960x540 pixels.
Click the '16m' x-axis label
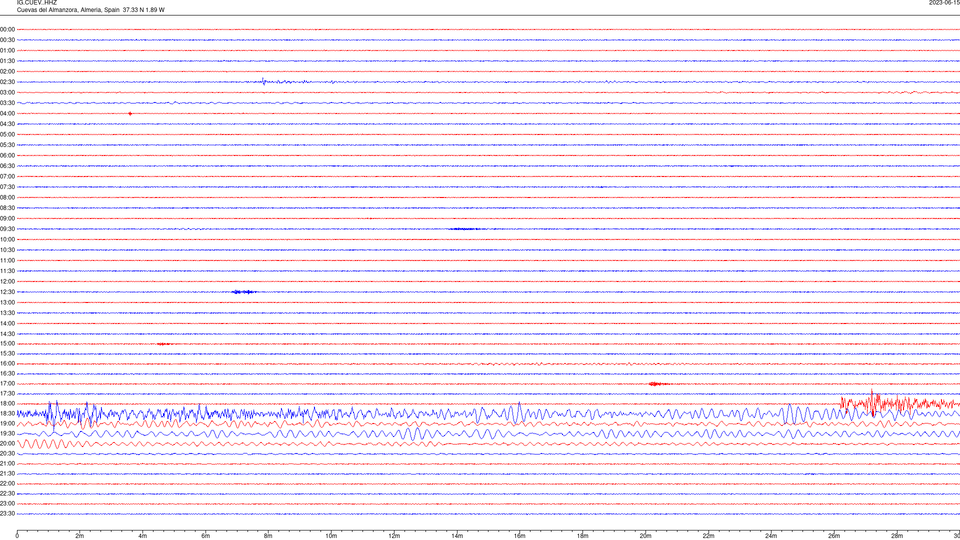[520, 536]
